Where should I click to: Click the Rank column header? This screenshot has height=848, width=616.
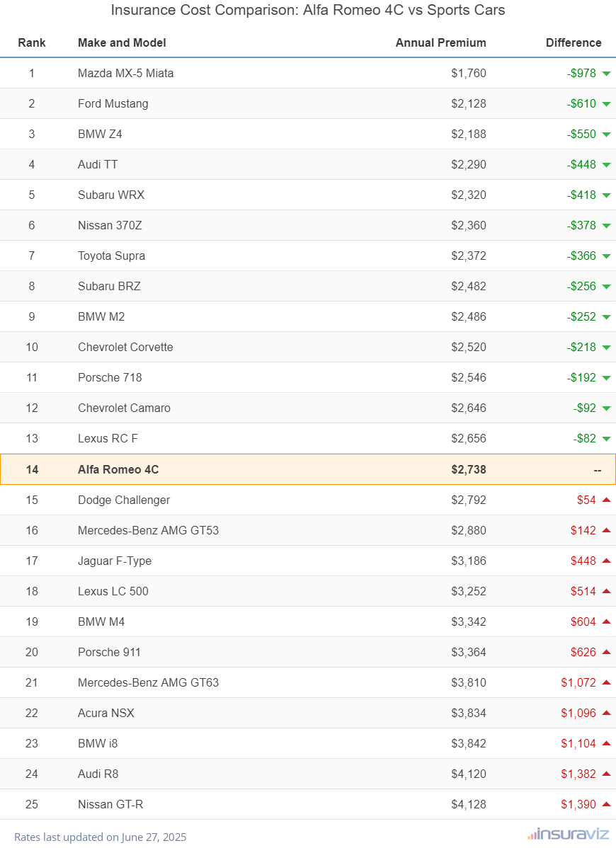32,42
